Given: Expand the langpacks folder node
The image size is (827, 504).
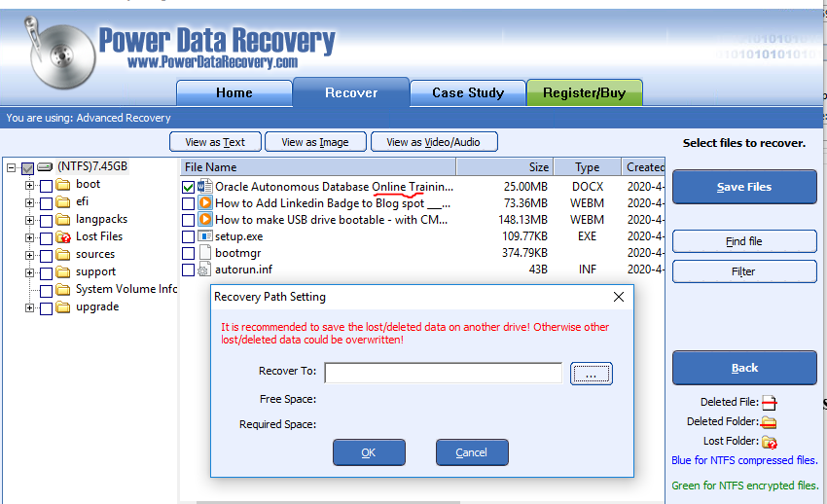Looking at the screenshot, I should tap(29, 220).
